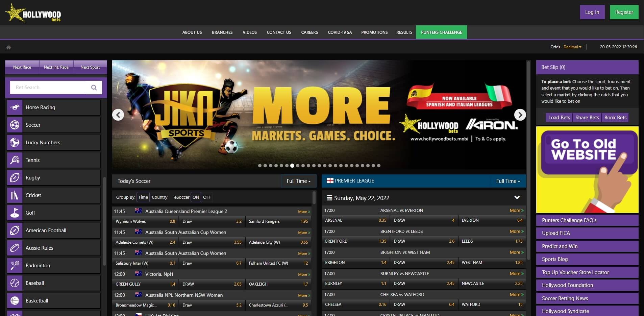Click the home icon below the logo
Image resolution: width=644 pixels, height=316 pixels.
8,47
